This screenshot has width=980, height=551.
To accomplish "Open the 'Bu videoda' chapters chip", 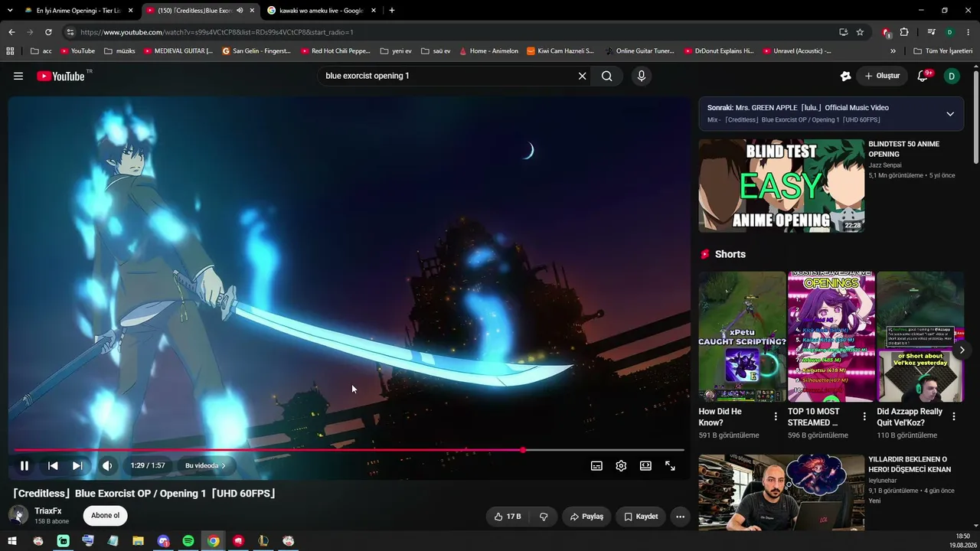I will pyautogui.click(x=205, y=465).
